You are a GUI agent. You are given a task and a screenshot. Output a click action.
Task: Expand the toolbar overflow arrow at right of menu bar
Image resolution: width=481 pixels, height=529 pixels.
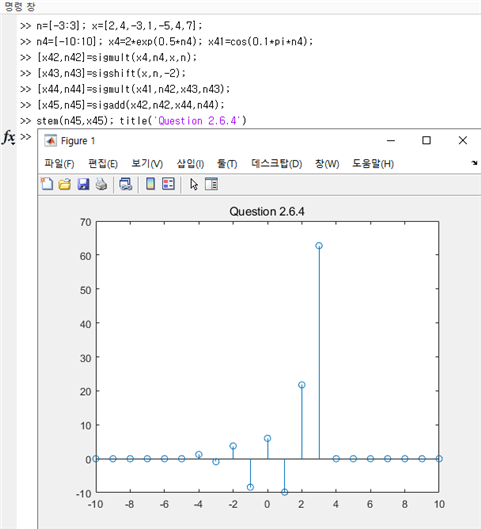[x=475, y=163]
